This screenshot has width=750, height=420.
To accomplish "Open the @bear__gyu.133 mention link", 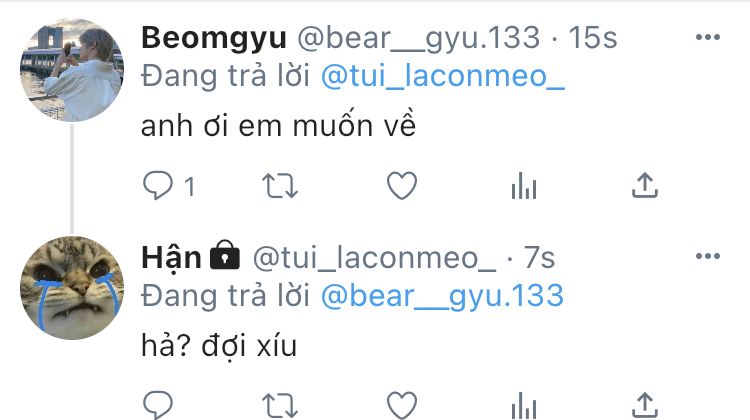I will [x=442, y=296].
